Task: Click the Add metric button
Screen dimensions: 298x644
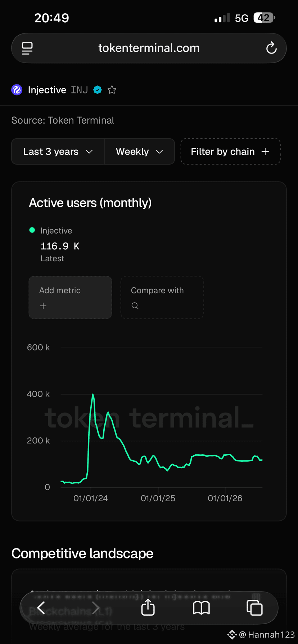Action: tap(70, 298)
